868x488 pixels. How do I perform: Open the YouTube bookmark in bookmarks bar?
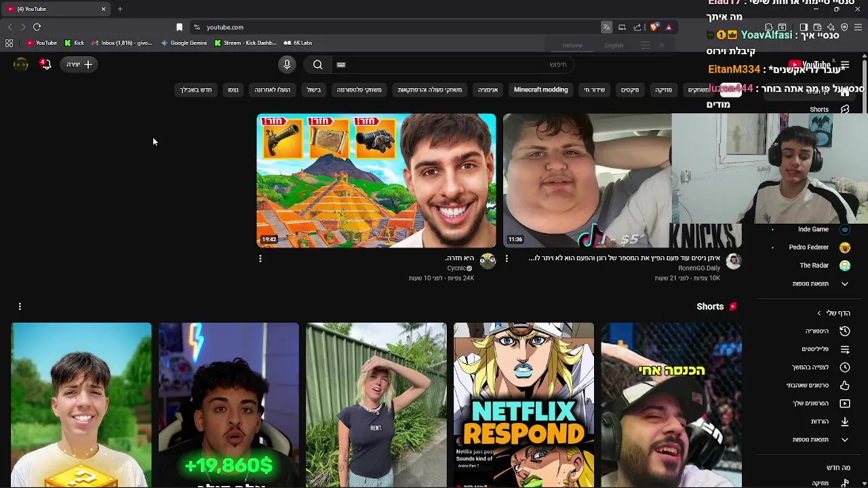(x=41, y=43)
